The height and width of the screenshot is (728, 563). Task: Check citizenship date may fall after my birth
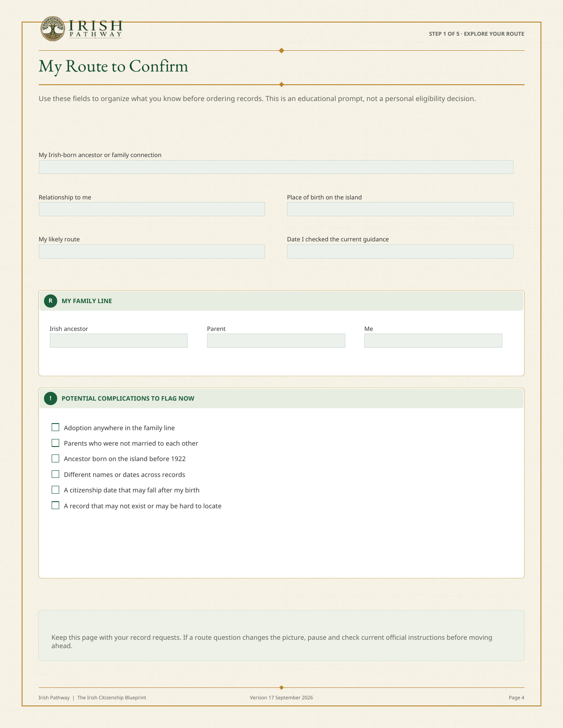55,490
